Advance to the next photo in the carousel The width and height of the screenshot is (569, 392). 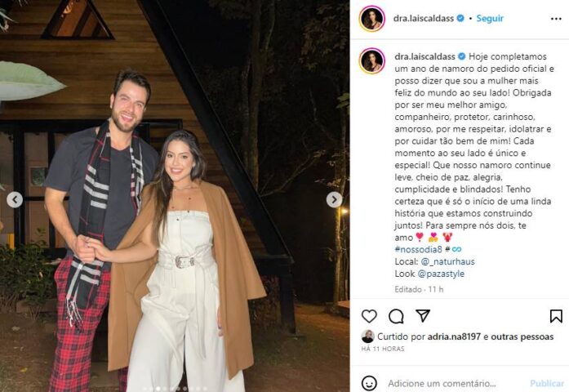pos(334,199)
